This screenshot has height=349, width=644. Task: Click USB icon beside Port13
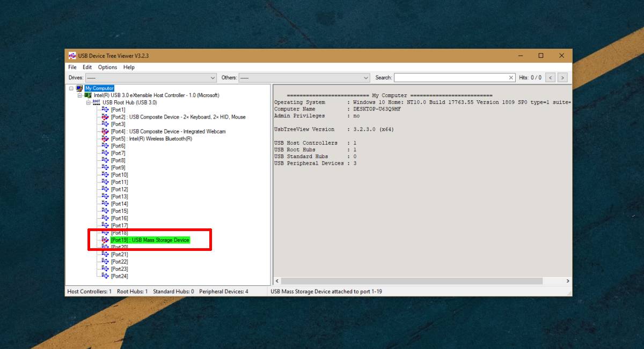click(105, 196)
